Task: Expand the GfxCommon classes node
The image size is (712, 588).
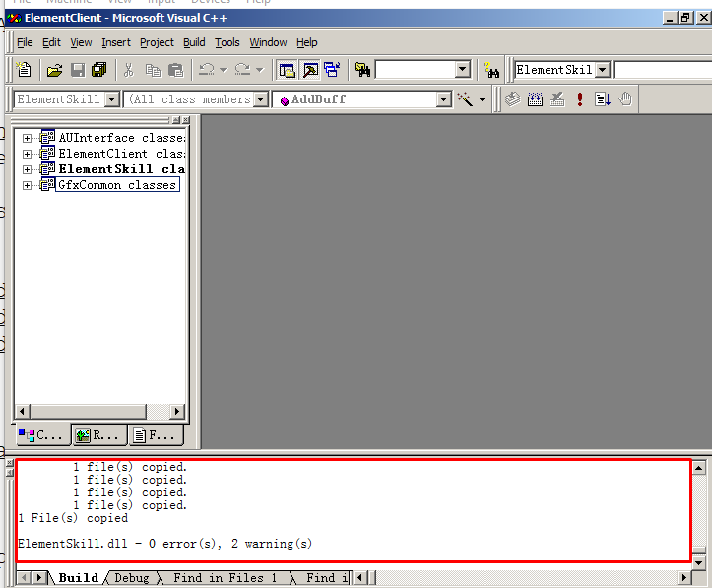Action: point(27,186)
